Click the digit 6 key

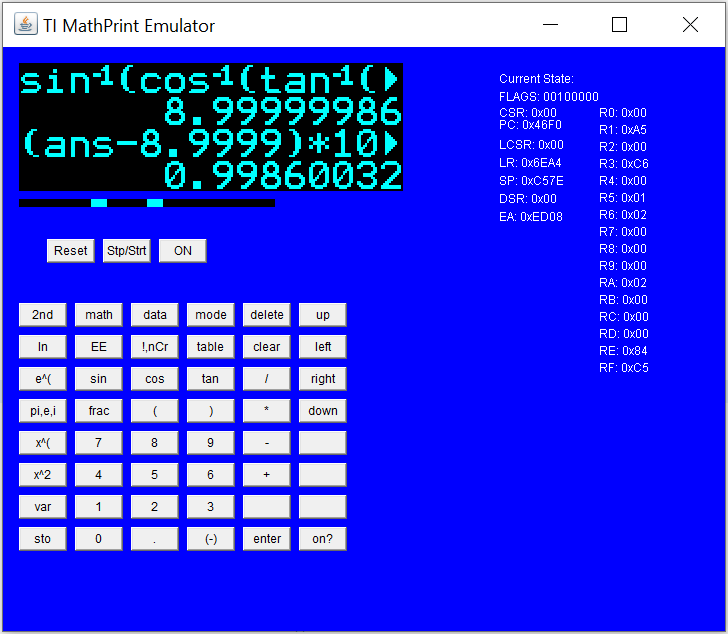click(211, 475)
